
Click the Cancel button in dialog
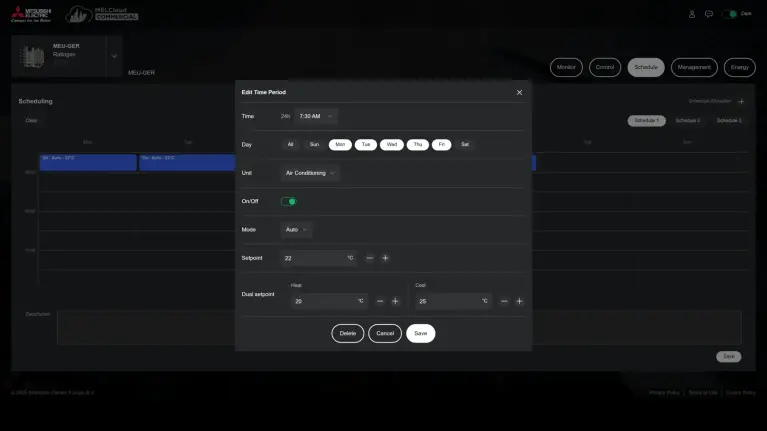385,334
